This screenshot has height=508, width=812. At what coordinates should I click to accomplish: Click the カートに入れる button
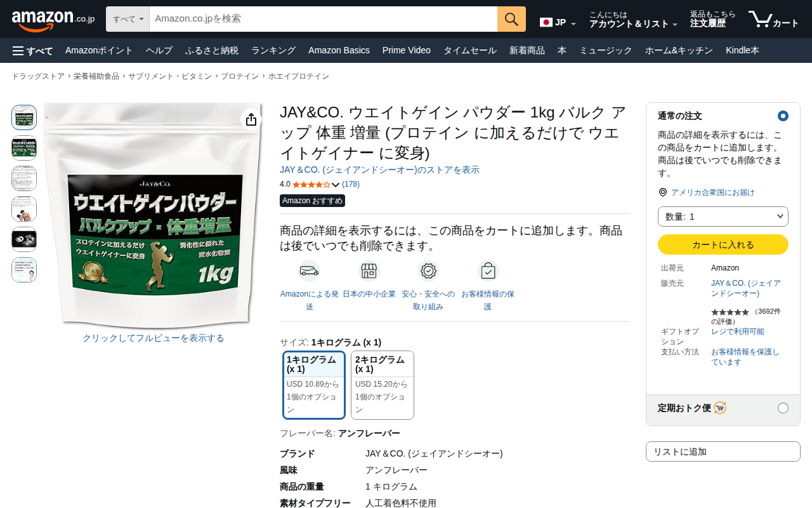point(723,244)
